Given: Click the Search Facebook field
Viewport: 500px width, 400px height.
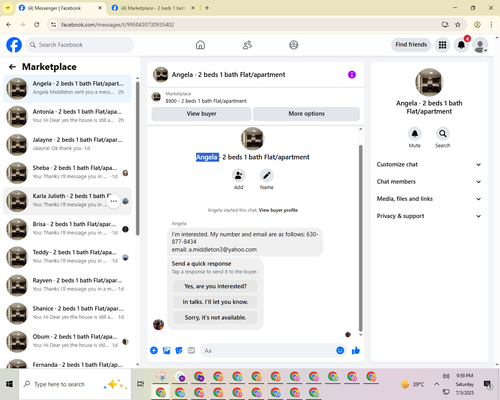Looking at the screenshot, I should point(80,45).
